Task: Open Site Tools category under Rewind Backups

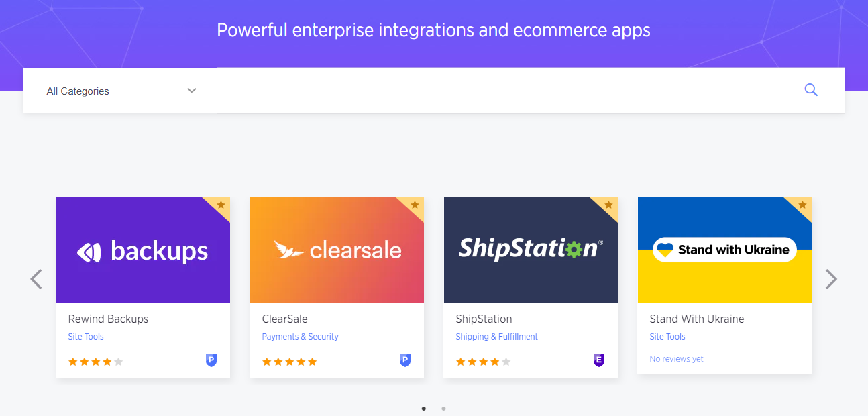Action: coord(86,337)
